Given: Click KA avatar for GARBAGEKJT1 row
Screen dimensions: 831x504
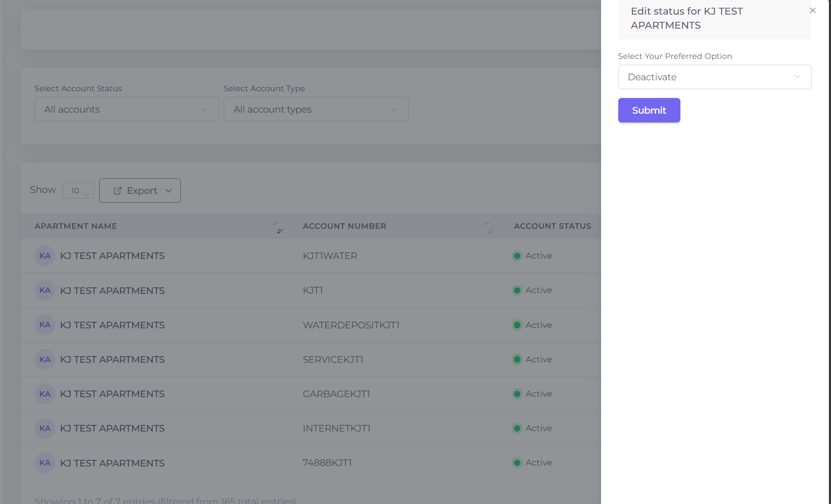Looking at the screenshot, I should (x=45, y=394).
